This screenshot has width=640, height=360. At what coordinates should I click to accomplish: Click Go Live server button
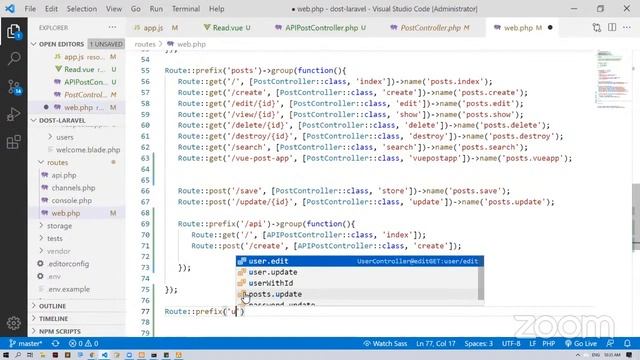pyautogui.click(x=580, y=344)
